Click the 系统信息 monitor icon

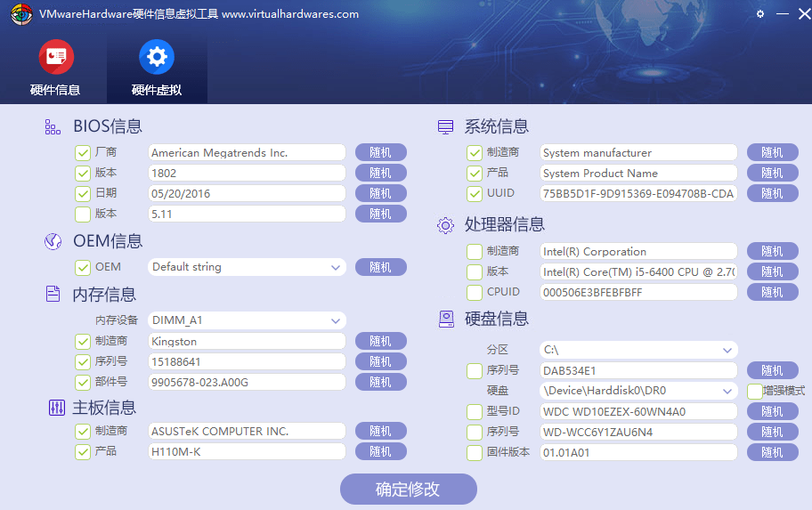(445, 127)
